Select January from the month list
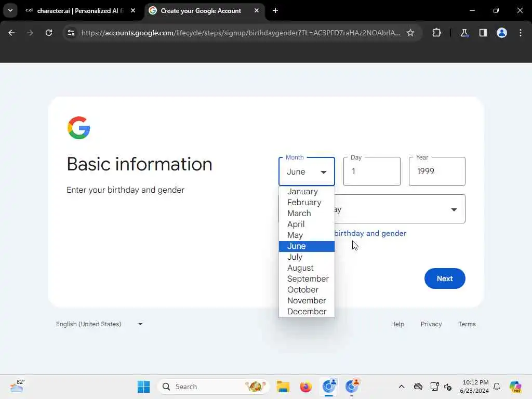This screenshot has height=399, width=532. [307, 191]
